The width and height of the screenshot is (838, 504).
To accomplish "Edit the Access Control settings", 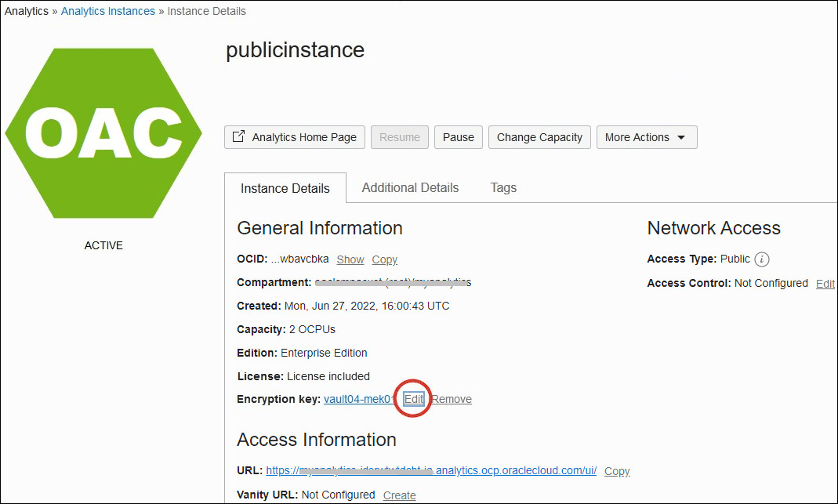I will [825, 283].
